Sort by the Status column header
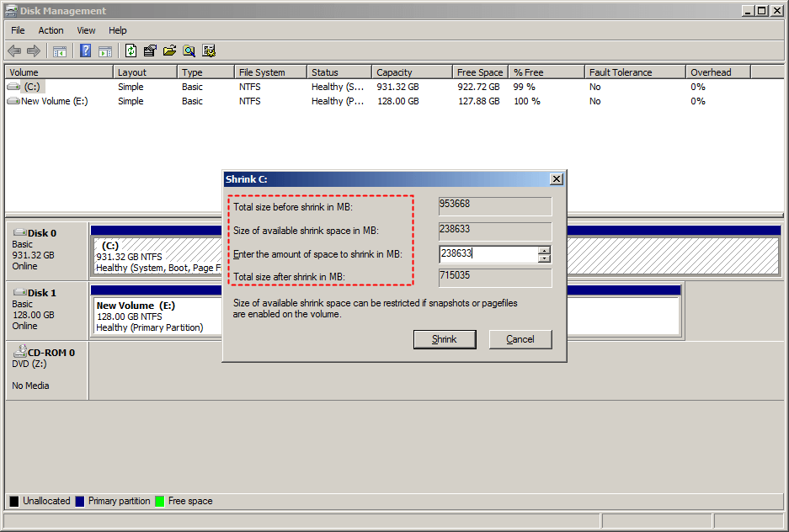Image resolution: width=789 pixels, height=532 pixels. [x=339, y=72]
